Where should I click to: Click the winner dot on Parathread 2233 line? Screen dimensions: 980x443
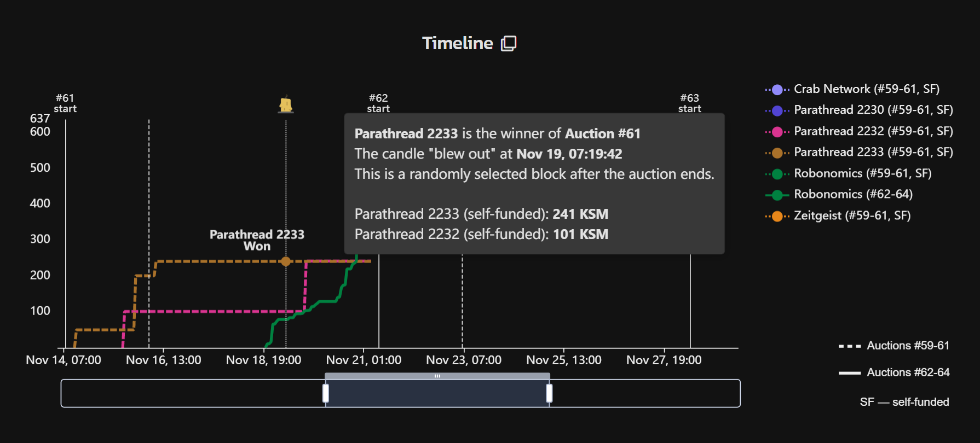coord(286,261)
